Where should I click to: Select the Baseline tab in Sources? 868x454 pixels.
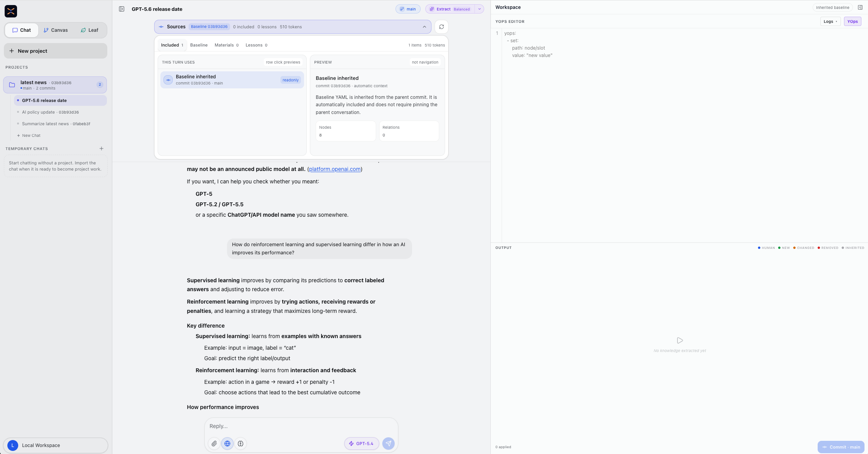199,45
